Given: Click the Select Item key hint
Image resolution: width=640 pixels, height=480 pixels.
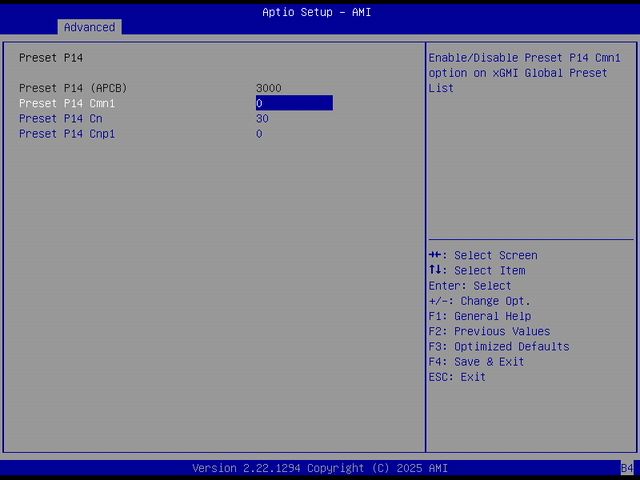Looking at the screenshot, I should coord(477,271).
